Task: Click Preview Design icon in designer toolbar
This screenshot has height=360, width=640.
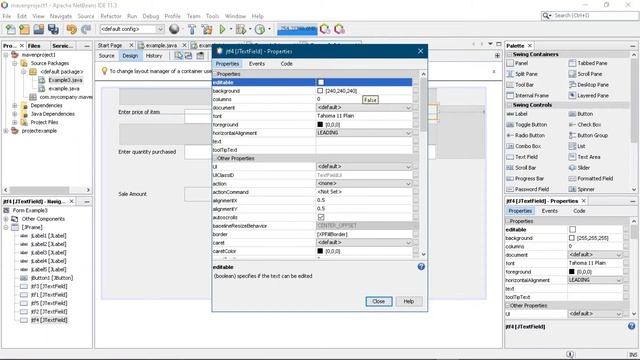Action: [200, 56]
